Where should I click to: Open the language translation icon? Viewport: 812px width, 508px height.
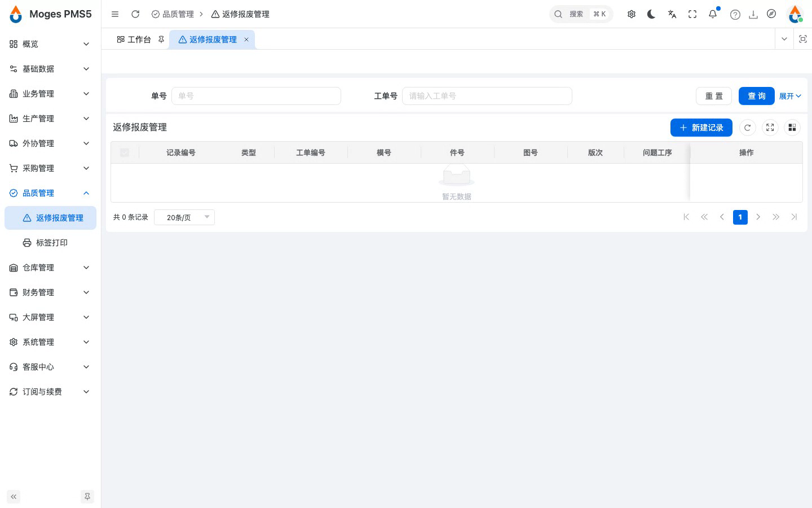[x=672, y=14]
